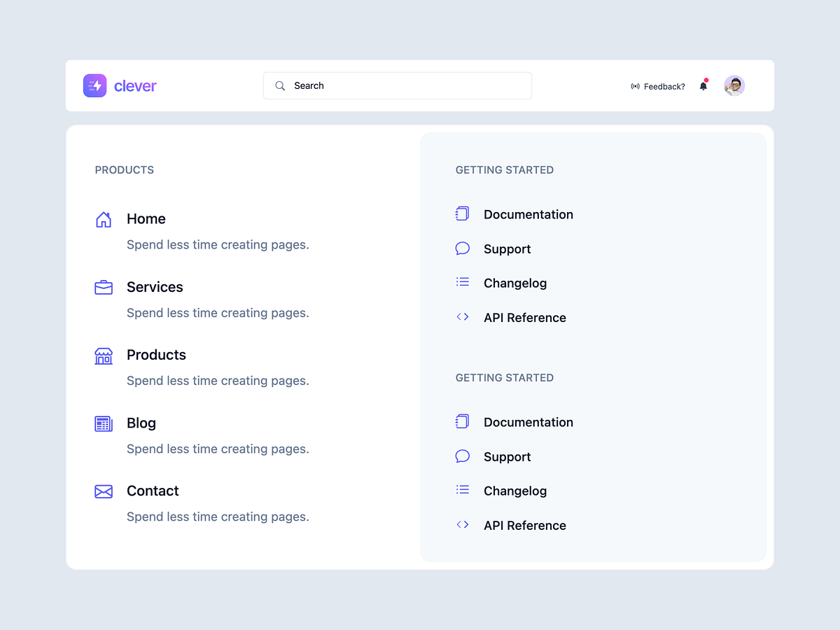Viewport: 840px width, 630px height.
Task: Click the first Support chat bubble icon
Action: [x=462, y=248]
